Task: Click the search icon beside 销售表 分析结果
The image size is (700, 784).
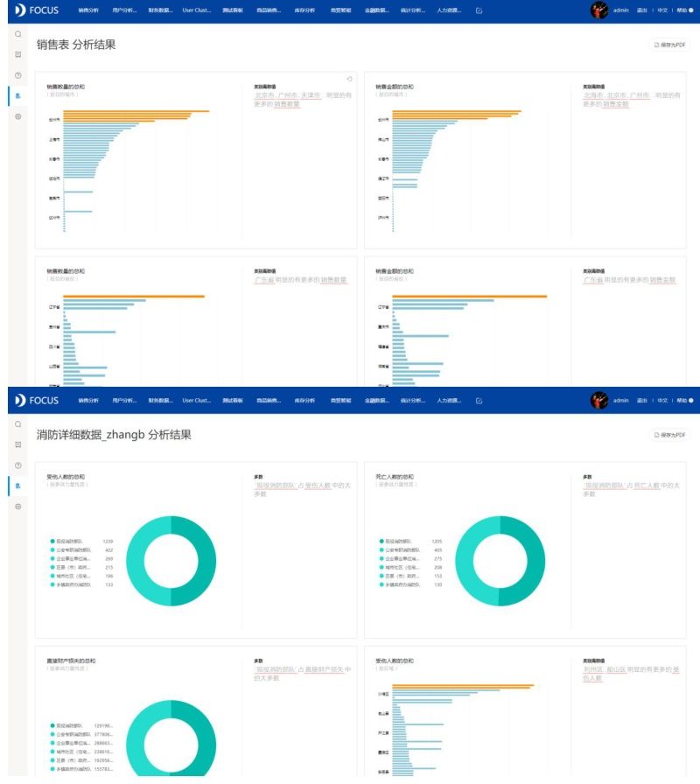Action: [18, 34]
